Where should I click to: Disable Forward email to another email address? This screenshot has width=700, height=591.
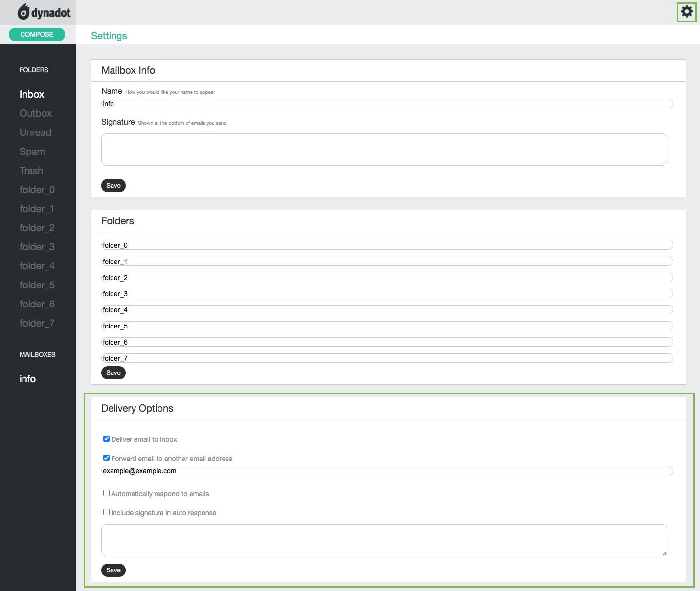point(106,458)
